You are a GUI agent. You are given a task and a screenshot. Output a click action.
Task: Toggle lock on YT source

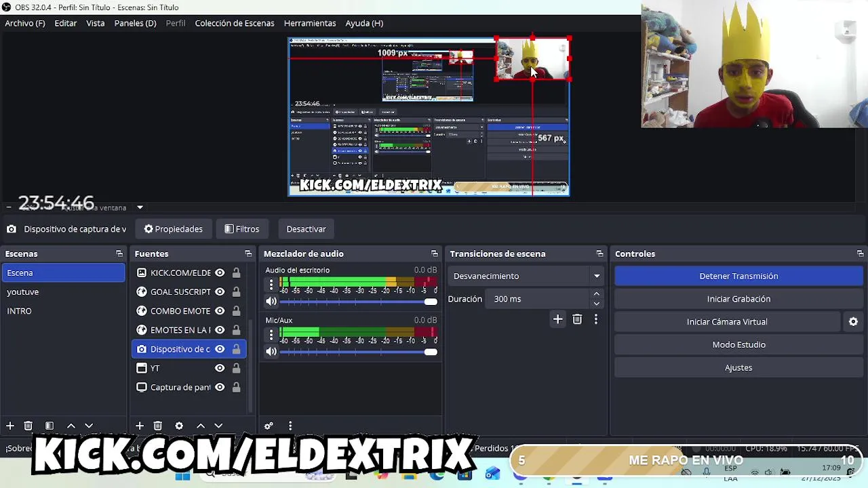point(236,368)
